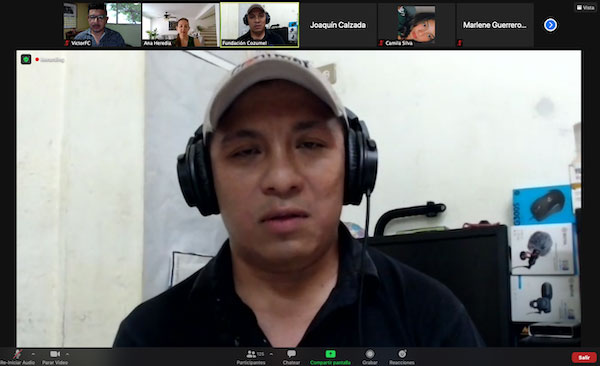Stop the camera with Parar Video
The height and width of the screenshot is (366, 600).
(55, 354)
